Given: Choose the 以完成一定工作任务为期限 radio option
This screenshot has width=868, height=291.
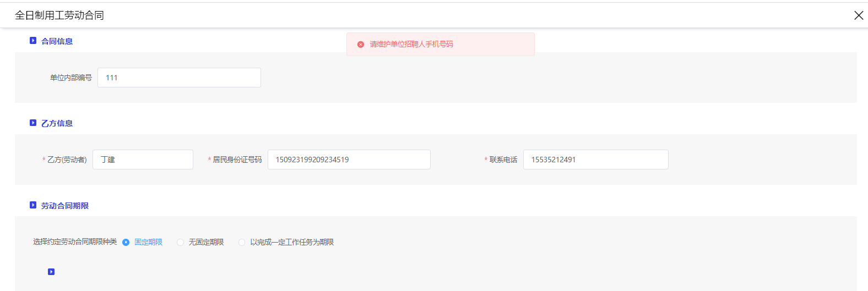Looking at the screenshot, I should pyautogui.click(x=242, y=243).
